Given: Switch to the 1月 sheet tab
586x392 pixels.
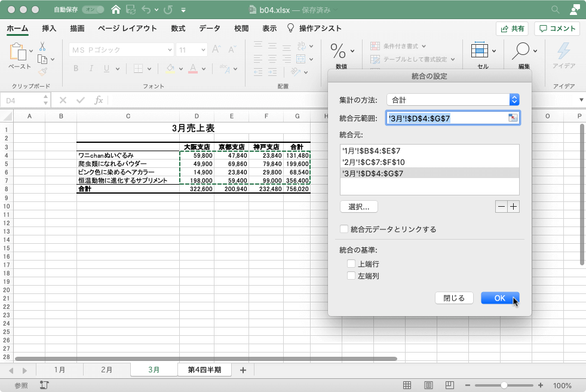Looking at the screenshot, I should [60, 369].
